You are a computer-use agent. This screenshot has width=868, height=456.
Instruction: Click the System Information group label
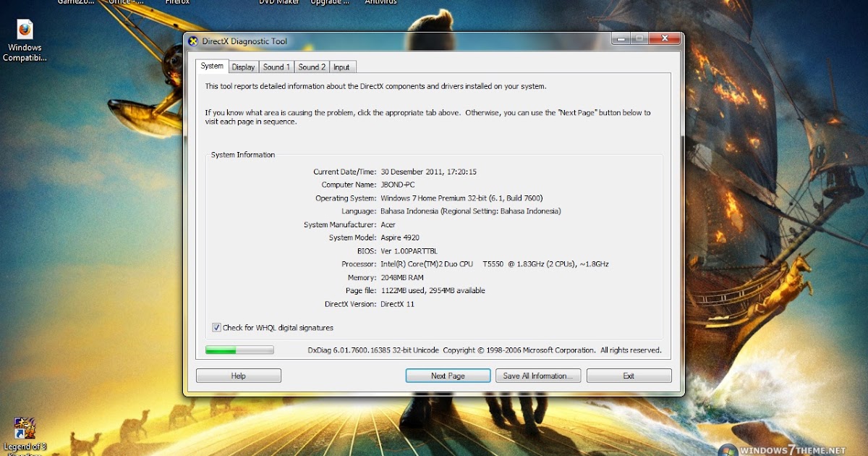(243, 155)
